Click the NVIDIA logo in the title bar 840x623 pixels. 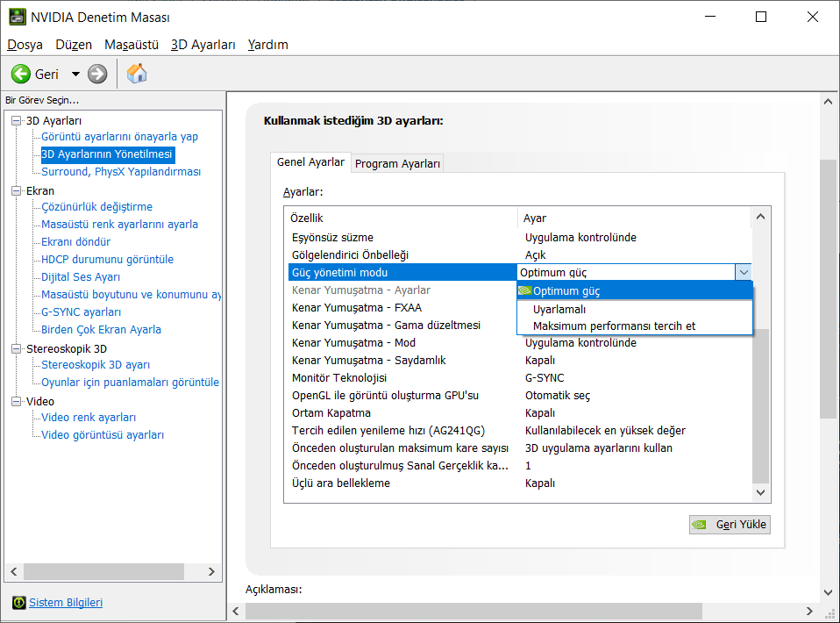pos(17,17)
